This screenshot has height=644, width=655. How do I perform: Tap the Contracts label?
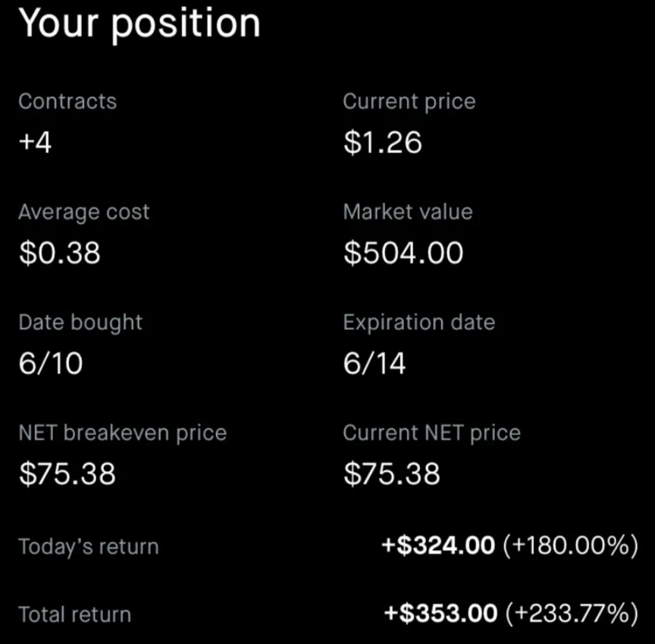coord(67,102)
